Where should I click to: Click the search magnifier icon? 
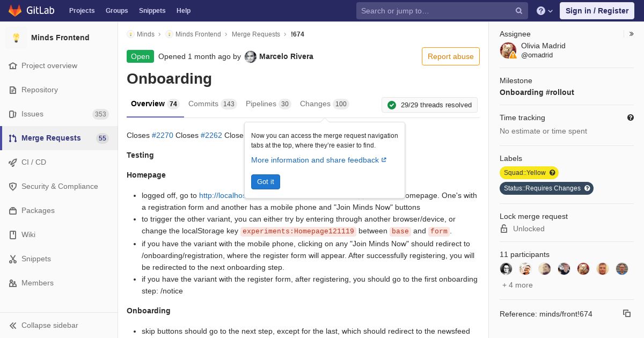(x=519, y=11)
